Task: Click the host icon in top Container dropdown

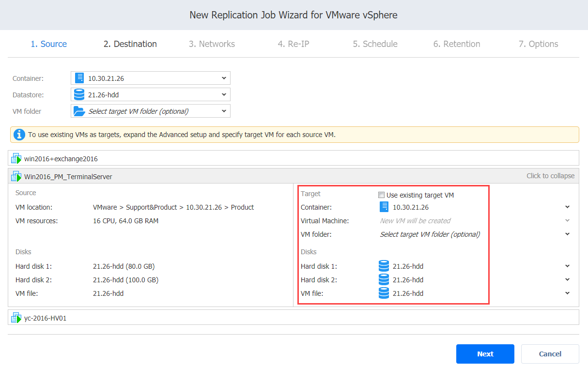Action: tap(79, 78)
